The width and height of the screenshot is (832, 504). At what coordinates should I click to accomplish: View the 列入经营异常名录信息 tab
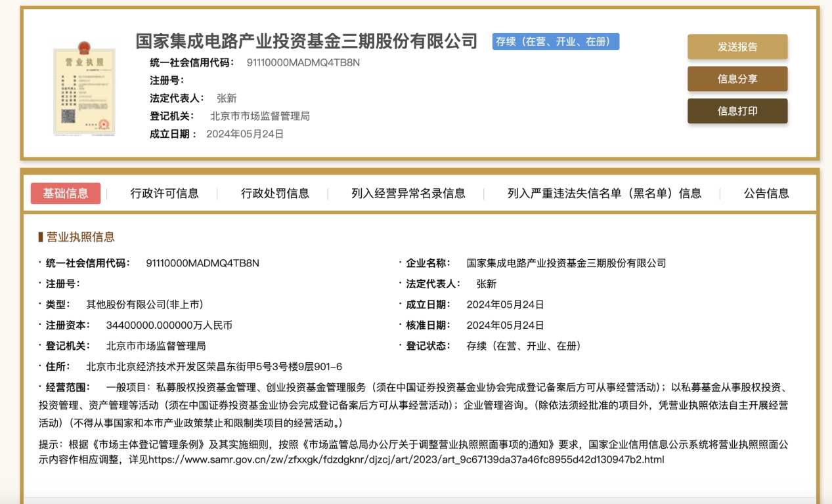click(x=408, y=194)
